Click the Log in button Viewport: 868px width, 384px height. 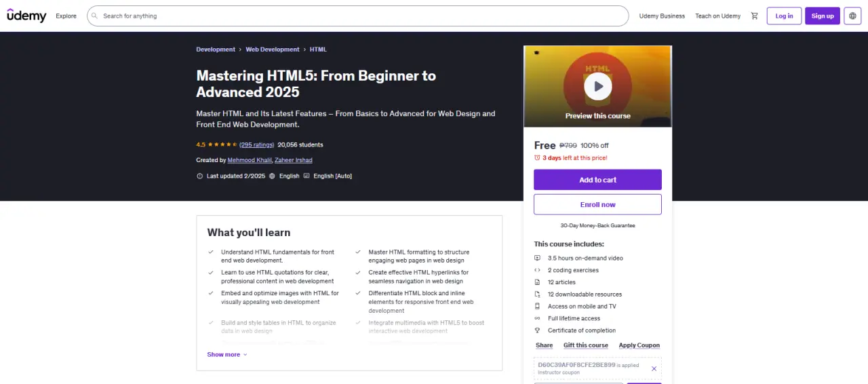click(784, 16)
